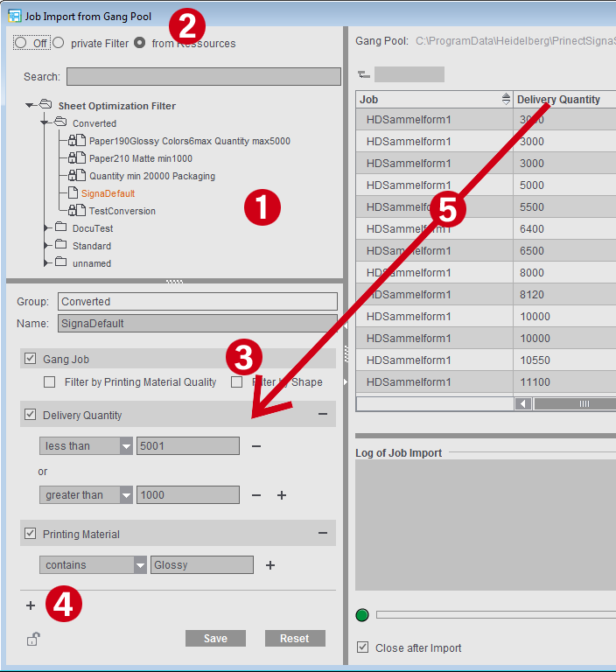616x672 pixels.
Task: Click the Search input field
Action: [x=203, y=77]
